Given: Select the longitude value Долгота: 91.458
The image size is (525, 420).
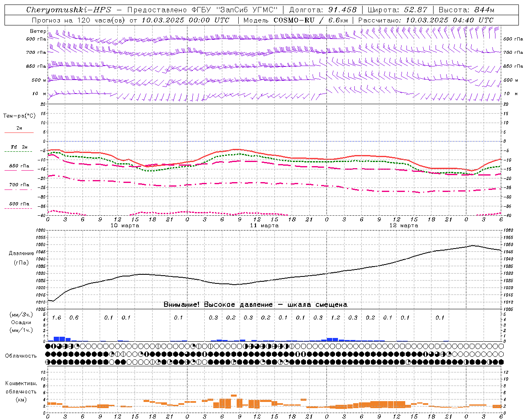Looking at the screenshot, I should 323,10.
